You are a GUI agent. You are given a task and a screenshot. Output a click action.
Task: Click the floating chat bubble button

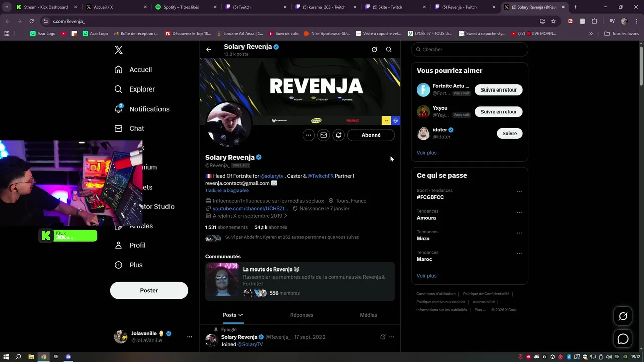tap(623, 339)
